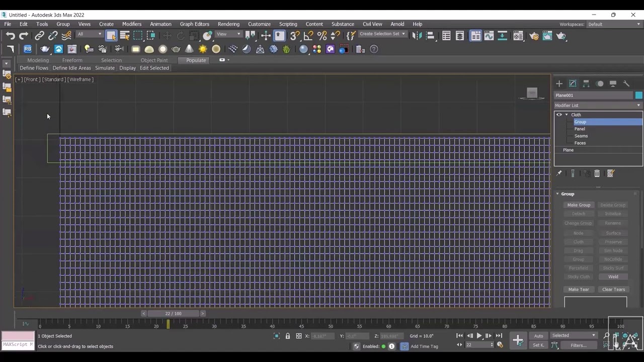Click the cone primitive icon

pos(189,49)
